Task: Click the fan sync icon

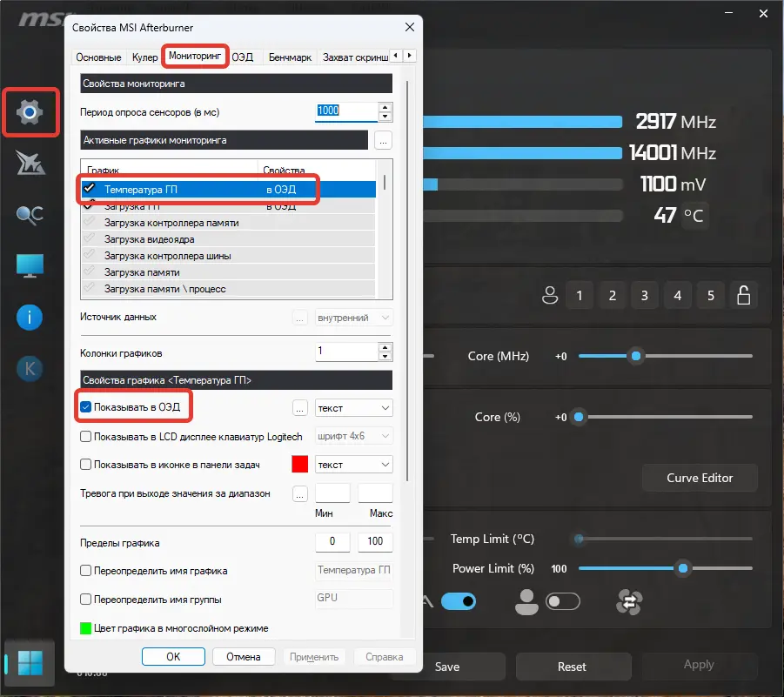Action: pos(629,601)
